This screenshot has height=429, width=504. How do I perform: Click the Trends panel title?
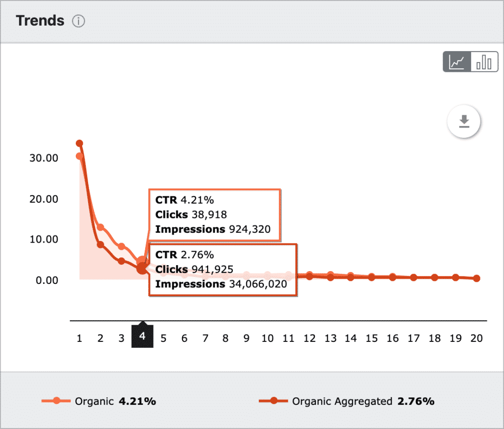[x=40, y=21]
